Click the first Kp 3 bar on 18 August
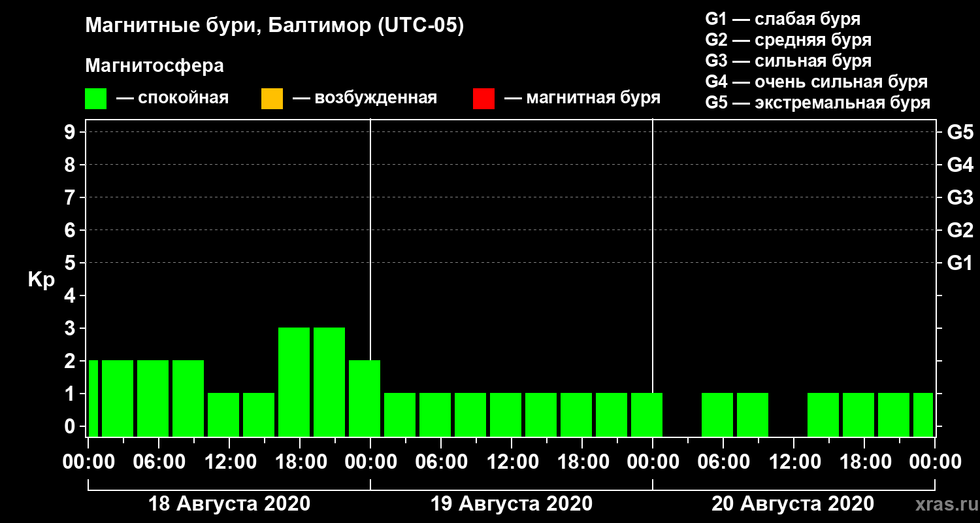 [x=294, y=382]
